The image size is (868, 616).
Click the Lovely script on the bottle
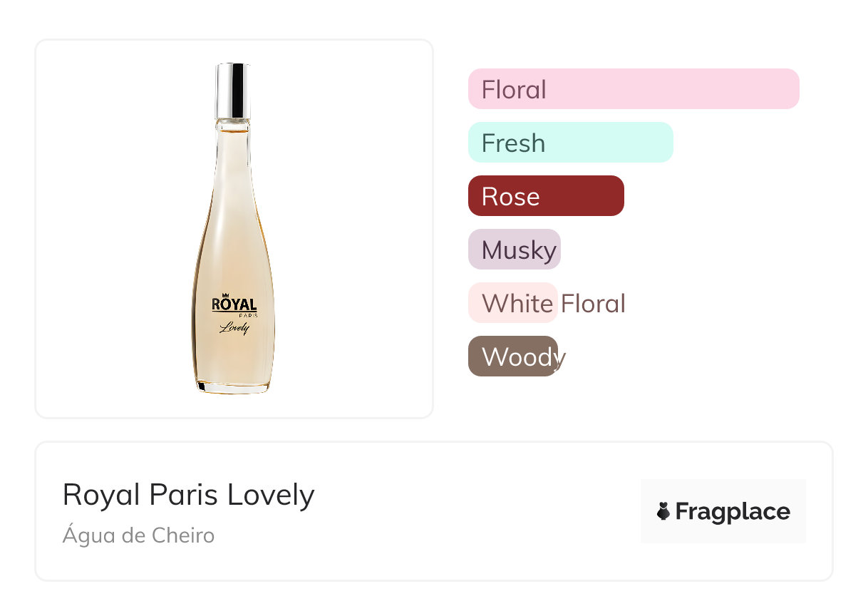coord(234,328)
